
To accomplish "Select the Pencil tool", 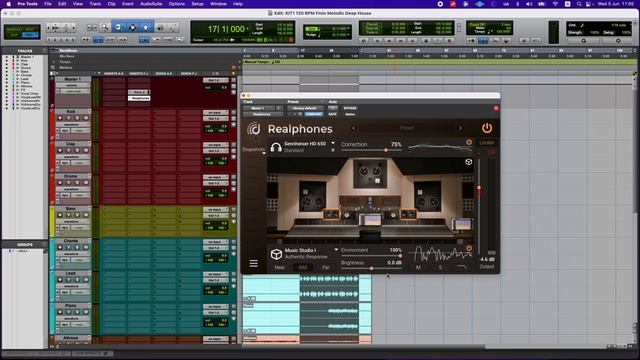I will tap(173, 28).
